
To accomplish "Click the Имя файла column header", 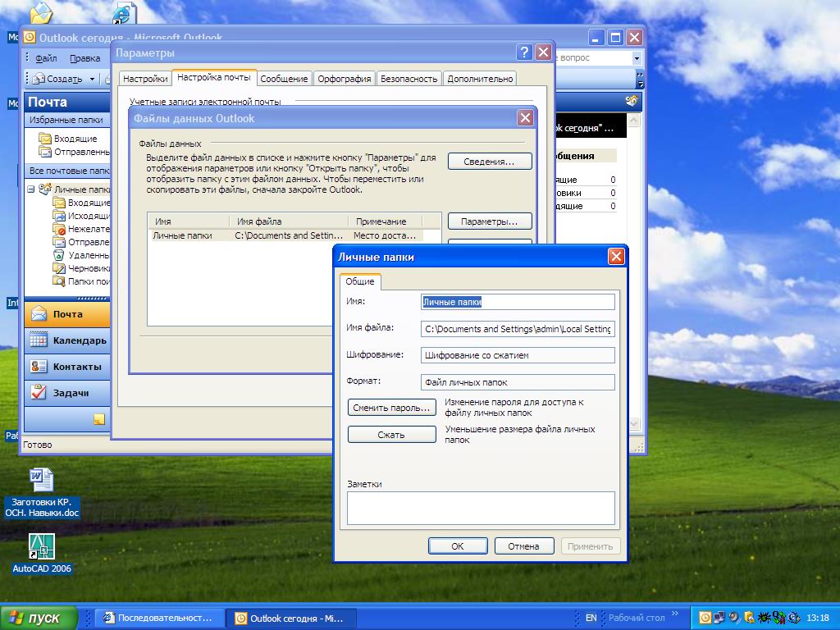I will (289, 221).
